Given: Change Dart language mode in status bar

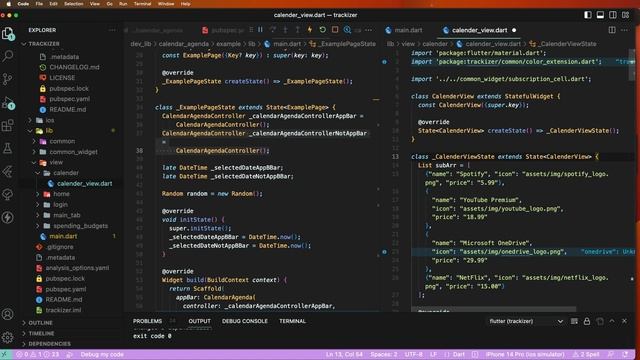Looking at the screenshot, I should 459,354.
